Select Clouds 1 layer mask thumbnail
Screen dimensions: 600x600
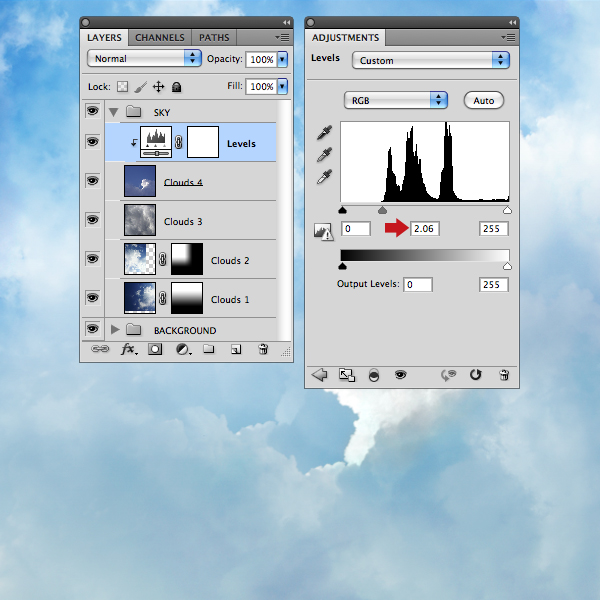pos(187,298)
